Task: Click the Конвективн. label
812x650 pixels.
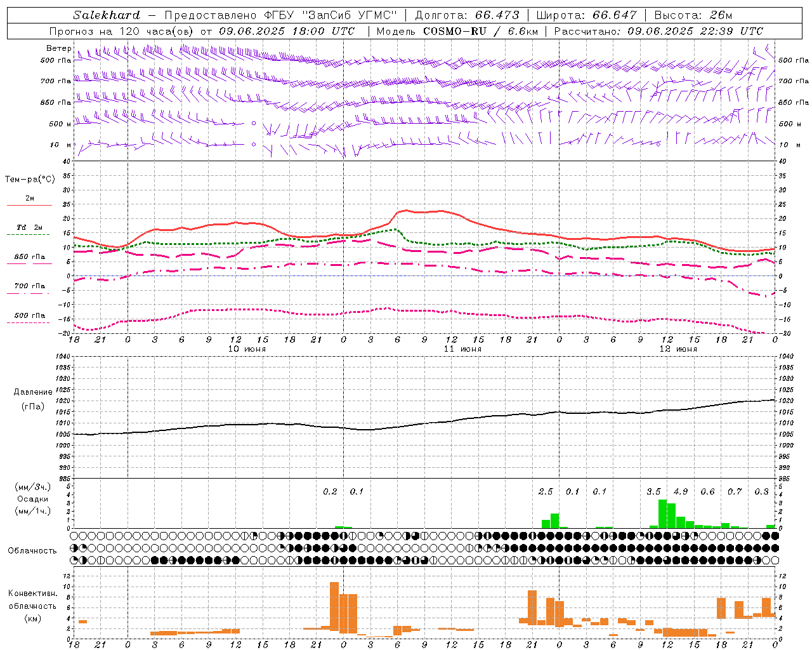Action: click(x=33, y=594)
